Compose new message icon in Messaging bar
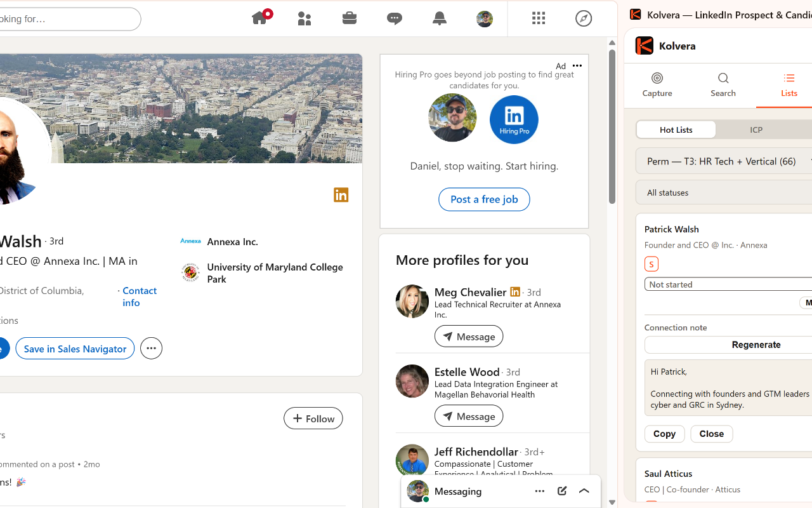Image resolution: width=812 pixels, height=508 pixels. (x=562, y=491)
